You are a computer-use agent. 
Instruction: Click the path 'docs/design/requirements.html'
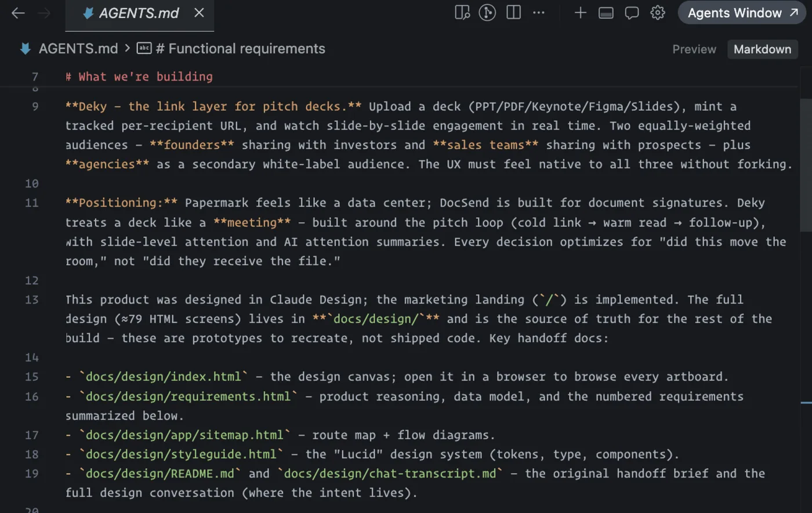pyautogui.click(x=188, y=396)
